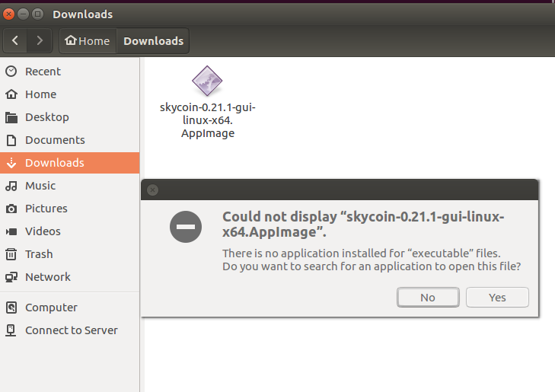Open the Trash label in the sidebar

[39, 254]
